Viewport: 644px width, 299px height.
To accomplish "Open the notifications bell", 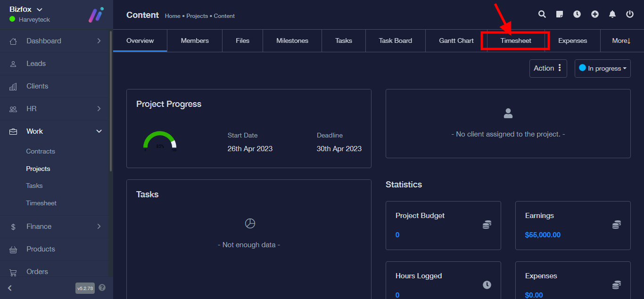I will tap(612, 15).
